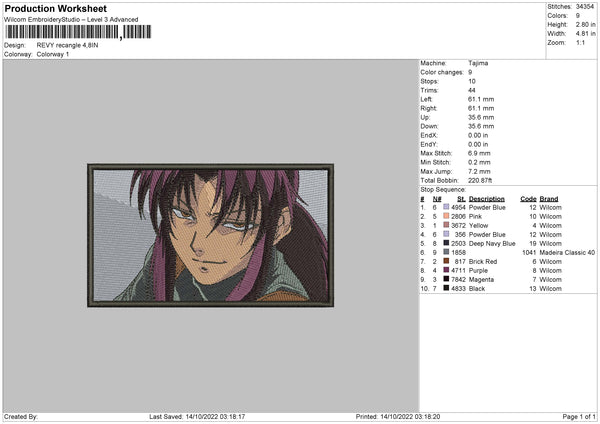This screenshot has height=424, width=600.
Task: Click the Pink 2806 color swatch
Action: [x=446, y=216]
